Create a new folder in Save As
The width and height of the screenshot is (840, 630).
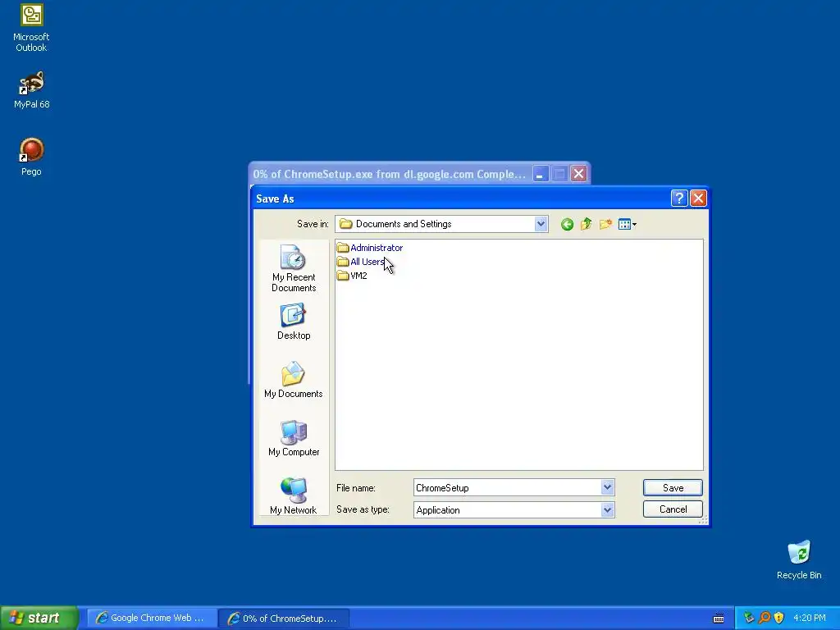click(605, 224)
